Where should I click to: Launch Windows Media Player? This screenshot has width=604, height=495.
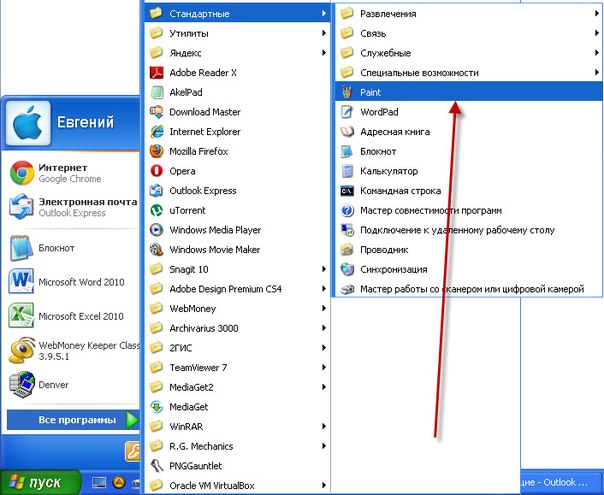tap(237, 230)
